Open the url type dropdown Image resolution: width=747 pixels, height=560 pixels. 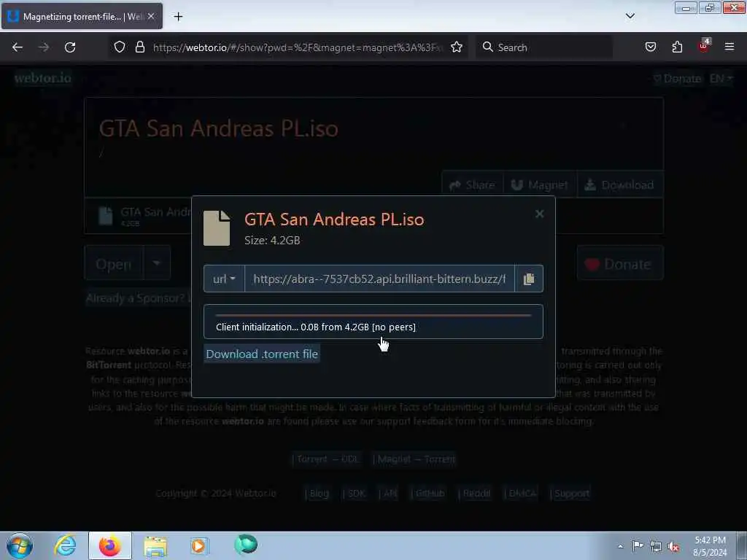[224, 279]
